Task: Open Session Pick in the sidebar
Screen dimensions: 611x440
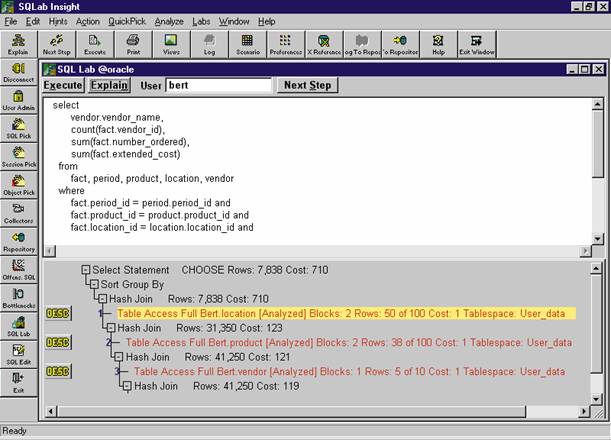Action: coord(18,157)
